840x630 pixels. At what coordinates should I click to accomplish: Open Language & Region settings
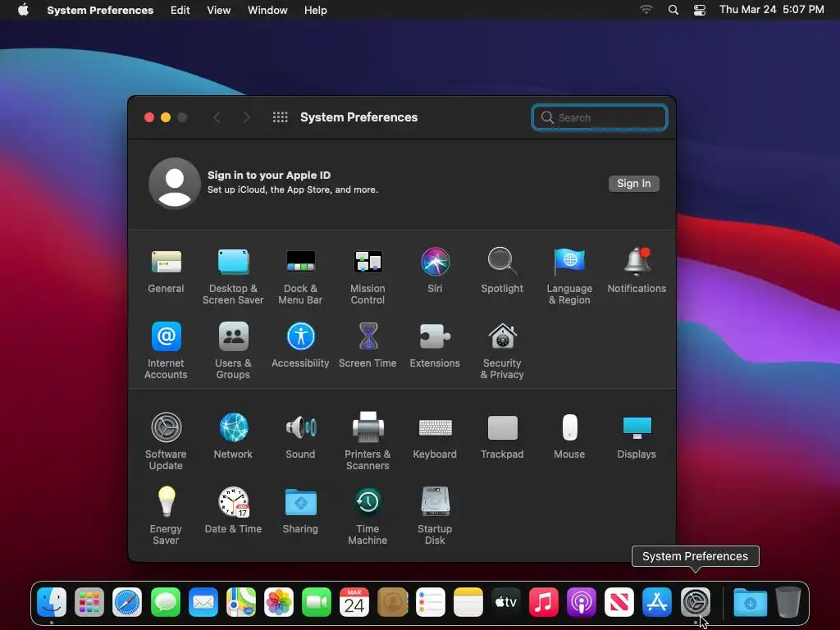click(569, 276)
